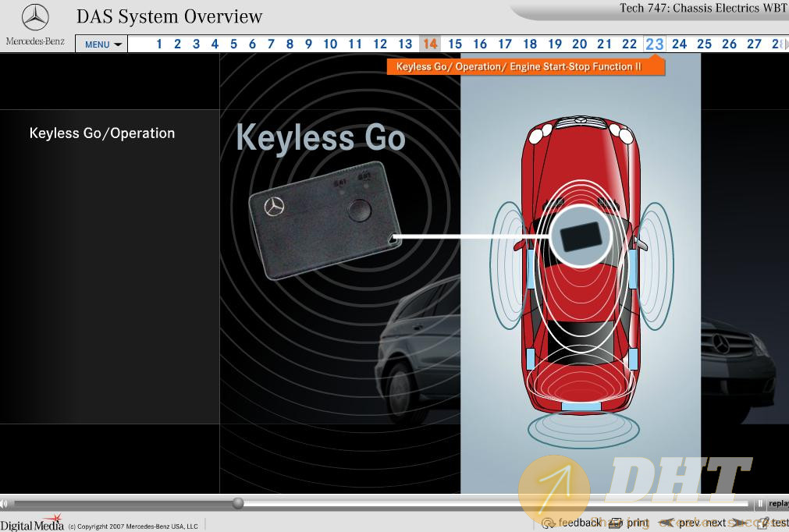789x532 pixels.
Task: Print the current page
Action: coord(630,523)
